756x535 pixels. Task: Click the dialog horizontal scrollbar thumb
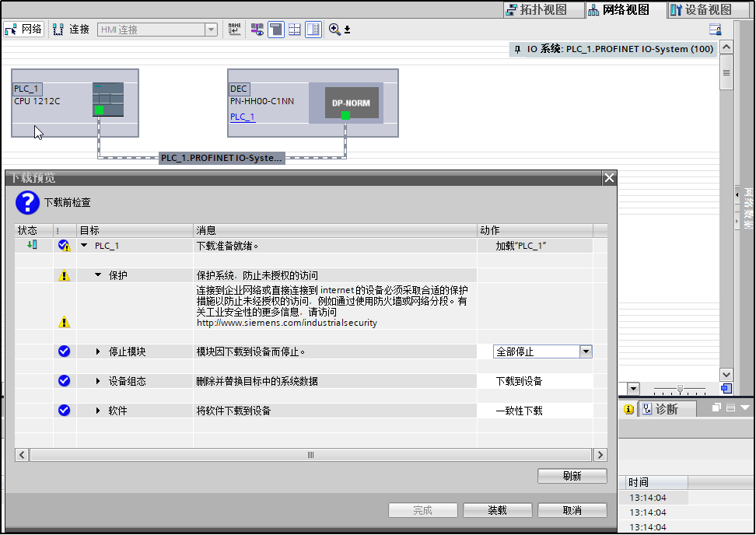click(310, 454)
